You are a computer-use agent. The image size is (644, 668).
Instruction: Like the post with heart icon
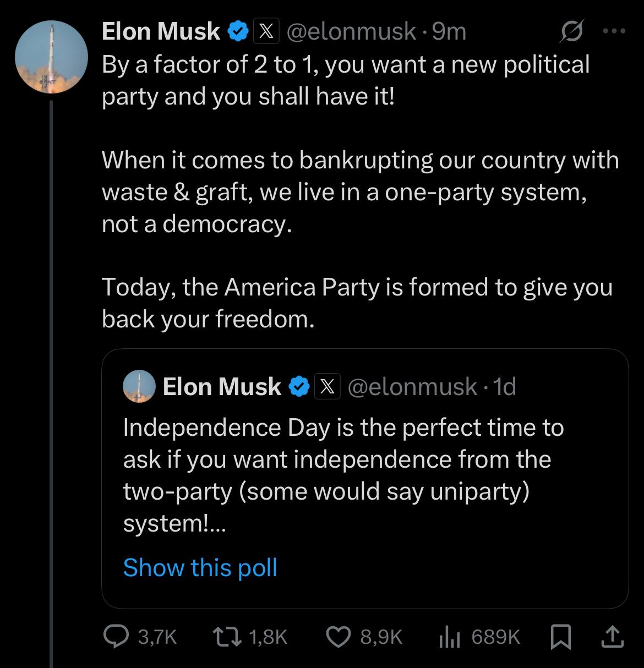[339, 637]
